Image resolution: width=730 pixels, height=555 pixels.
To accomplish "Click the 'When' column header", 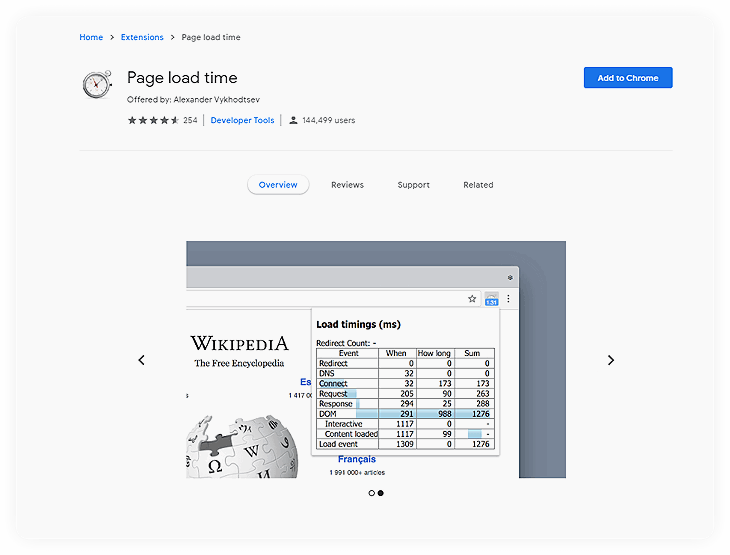I will pos(396,353).
